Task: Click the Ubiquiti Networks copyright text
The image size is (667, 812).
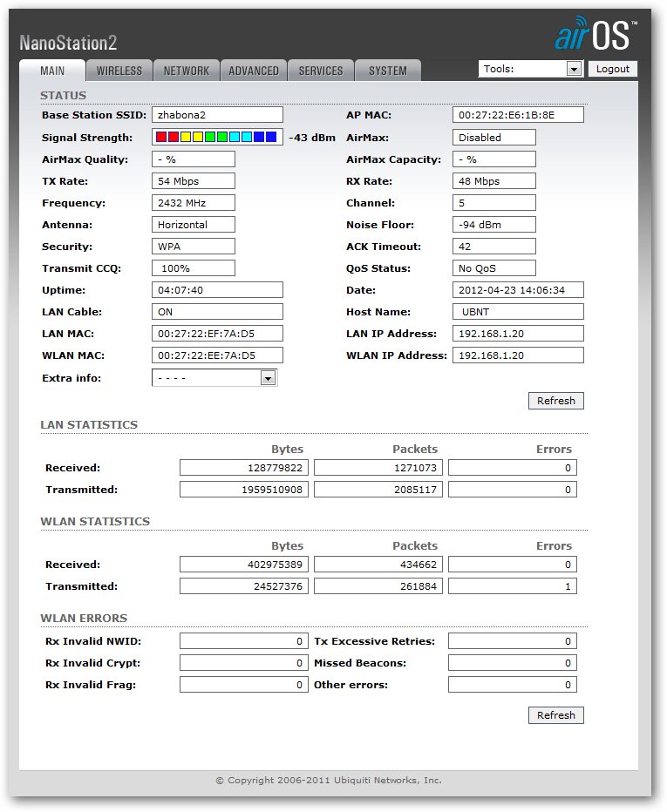Action: (x=329, y=781)
